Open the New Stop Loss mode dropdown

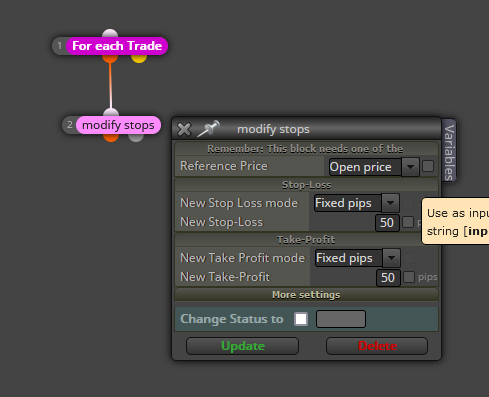[357, 203]
